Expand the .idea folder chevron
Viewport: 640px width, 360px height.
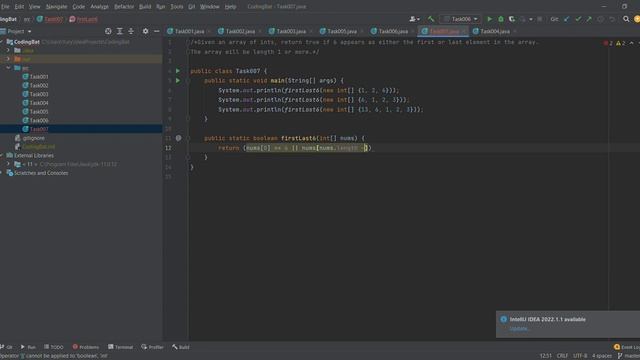pyautogui.click(x=8, y=51)
